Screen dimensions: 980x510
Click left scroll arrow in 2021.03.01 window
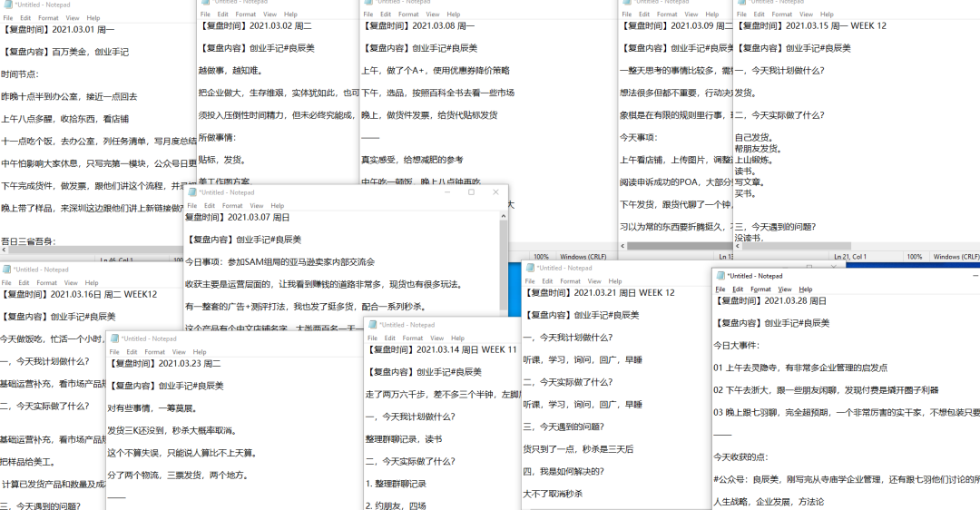click(x=4, y=250)
